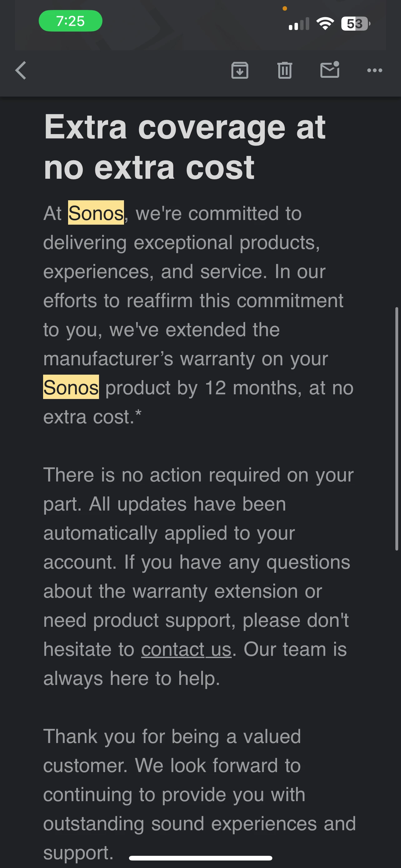
Task: Tap the asterisk after "extra cost."
Action: [138, 413]
